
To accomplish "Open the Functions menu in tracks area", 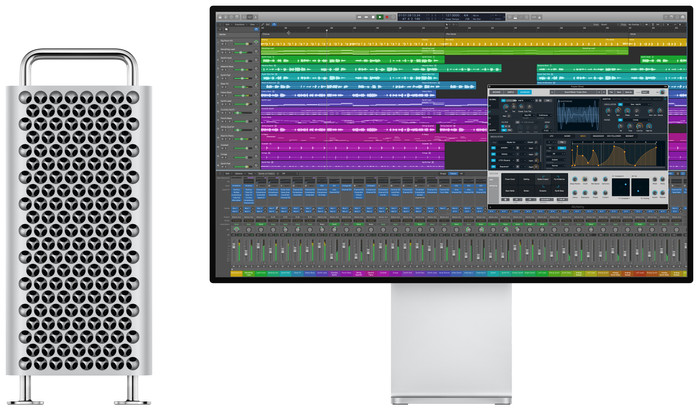I will pyautogui.click(x=240, y=25).
